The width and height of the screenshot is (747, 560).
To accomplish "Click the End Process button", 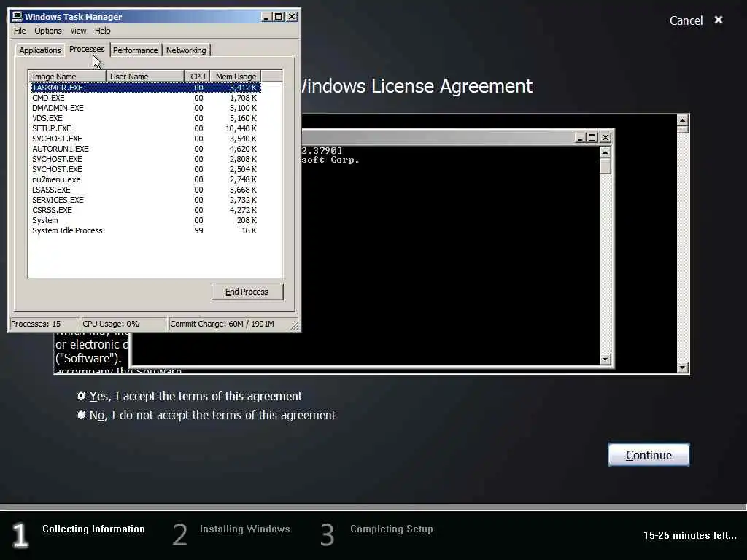I will tap(247, 292).
